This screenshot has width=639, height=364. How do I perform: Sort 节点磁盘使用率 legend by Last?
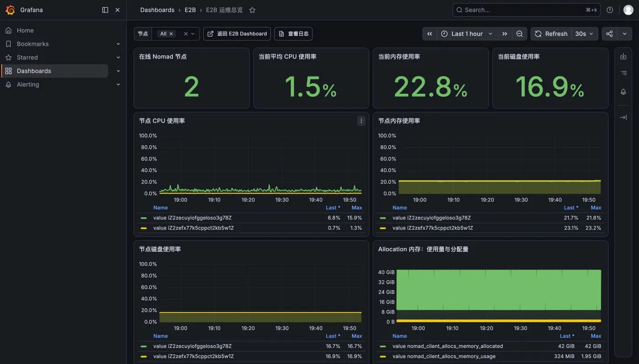click(333, 336)
